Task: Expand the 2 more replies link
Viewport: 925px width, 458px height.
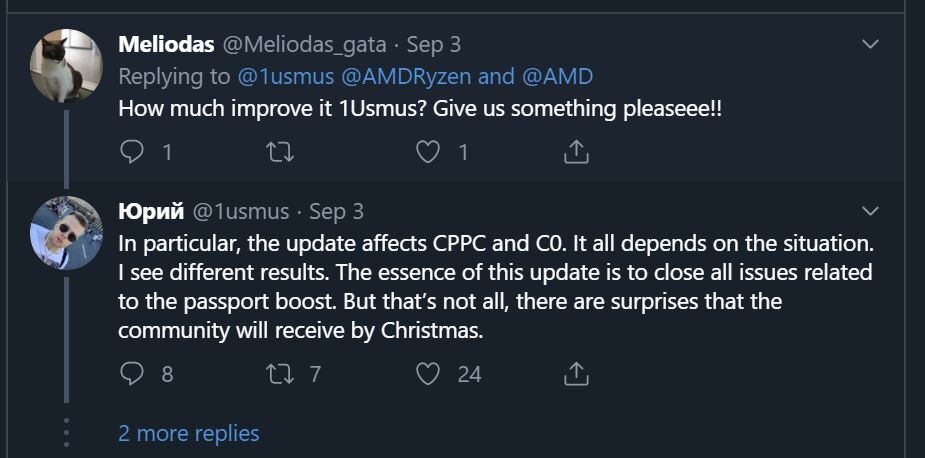Action: pos(189,433)
